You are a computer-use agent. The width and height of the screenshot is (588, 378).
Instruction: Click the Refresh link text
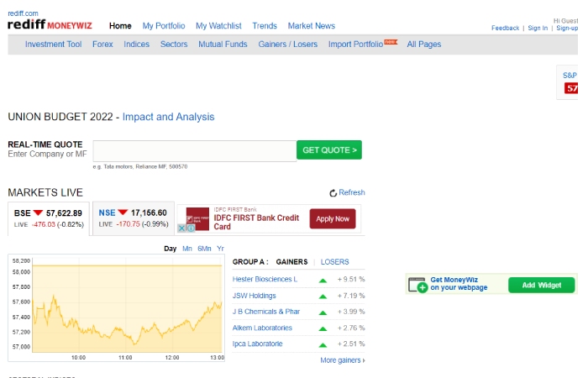[352, 192]
